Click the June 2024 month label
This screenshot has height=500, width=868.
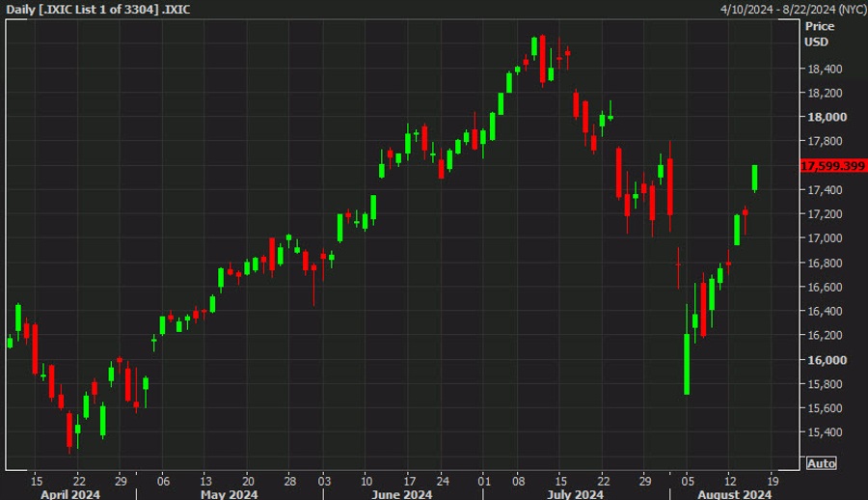402,494
